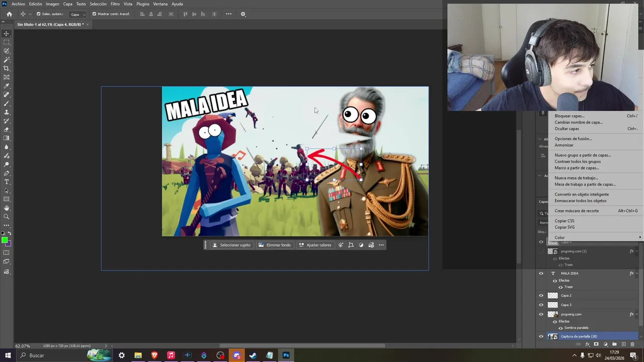Click the Ajustar colores button
The image size is (644, 362).
pos(315,245)
